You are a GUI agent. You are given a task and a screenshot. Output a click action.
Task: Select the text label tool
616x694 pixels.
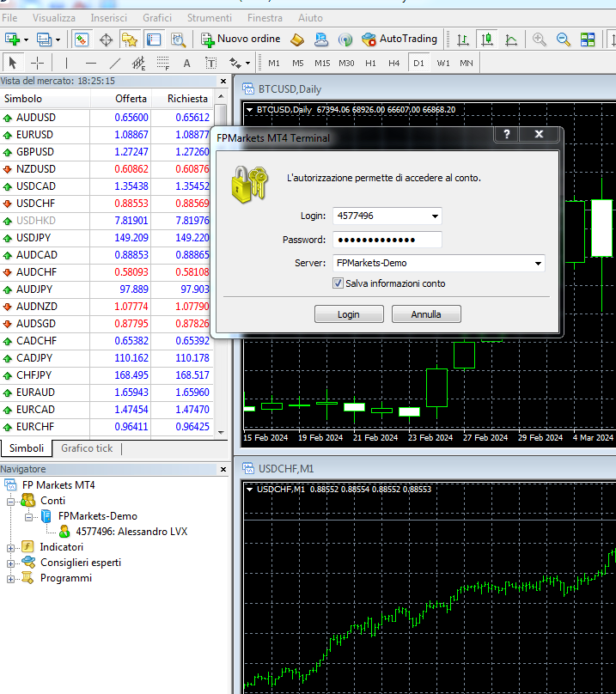(x=210, y=63)
